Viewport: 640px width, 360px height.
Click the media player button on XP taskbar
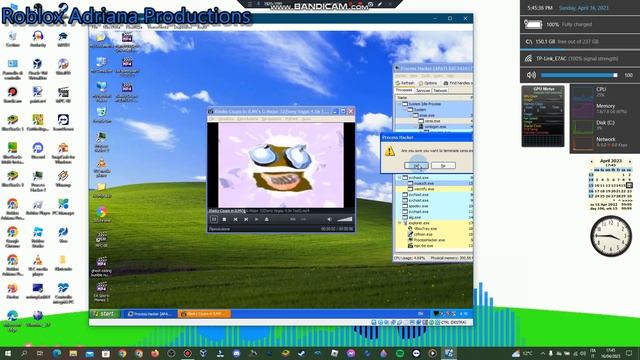pyautogui.click(x=204, y=314)
